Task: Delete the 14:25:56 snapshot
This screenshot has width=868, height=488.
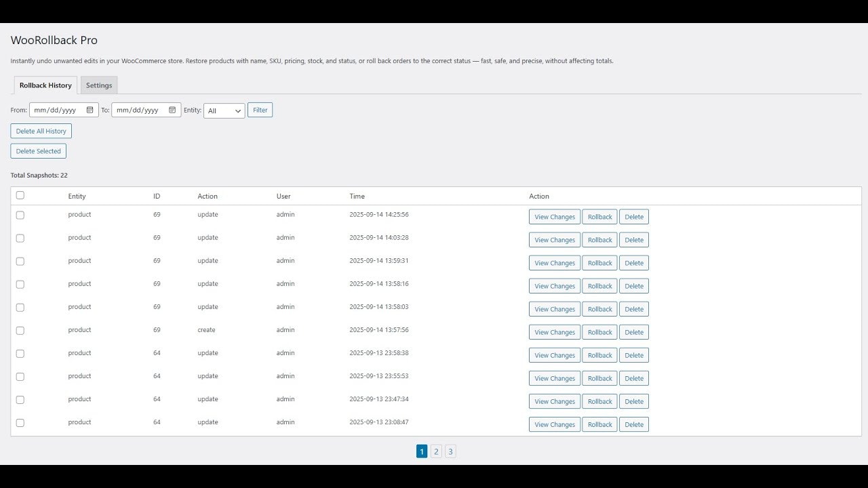Action: (x=634, y=217)
